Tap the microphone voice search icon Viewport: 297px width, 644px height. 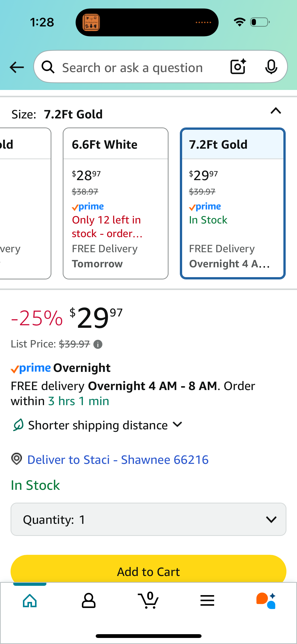pyautogui.click(x=271, y=67)
